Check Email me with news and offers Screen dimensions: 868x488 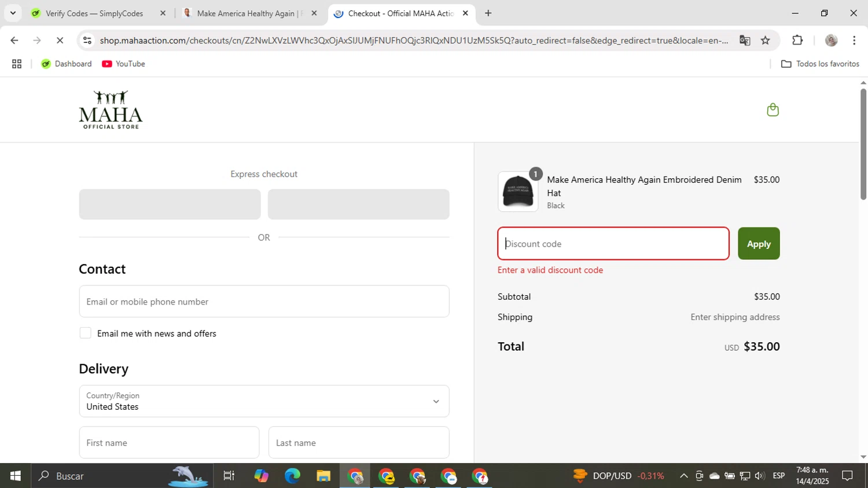coord(85,333)
